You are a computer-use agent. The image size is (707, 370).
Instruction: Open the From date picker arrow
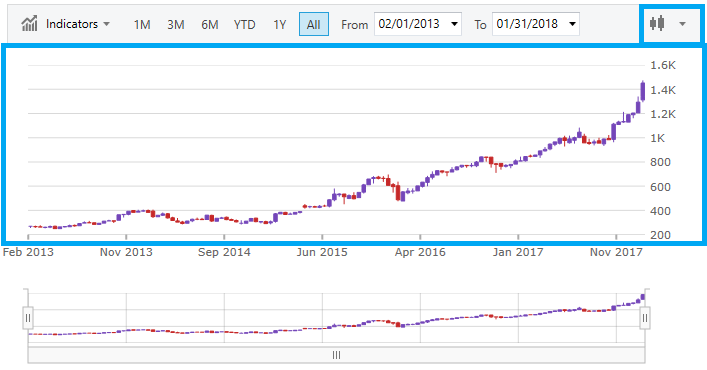(x=454, y=24)
